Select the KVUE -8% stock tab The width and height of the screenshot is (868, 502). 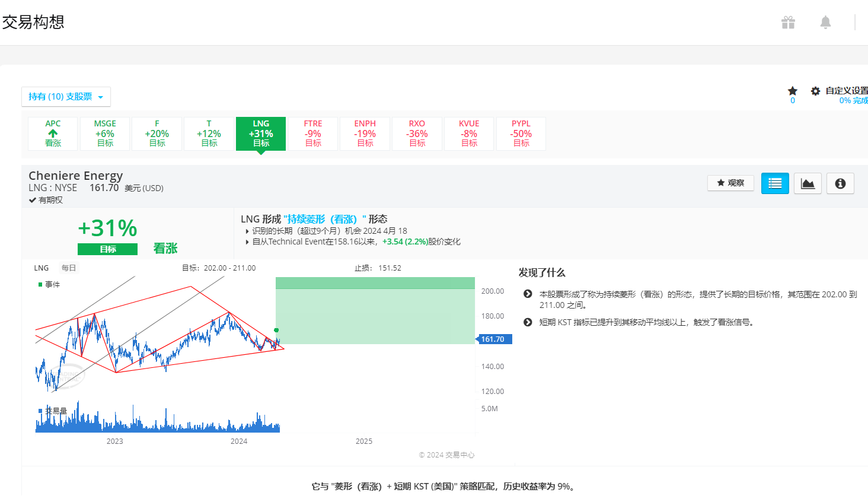(x=469, y=134)
